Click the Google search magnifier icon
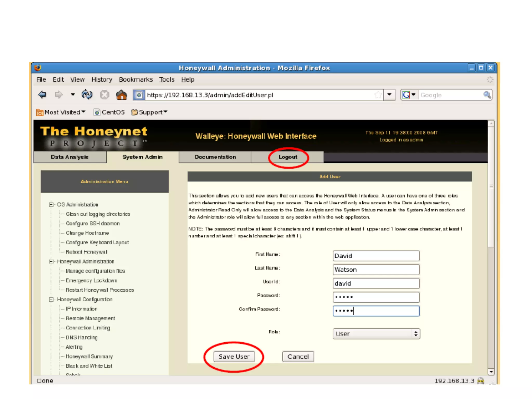Image resolution: width=532 pixels, height=399 pixels. 487,95
